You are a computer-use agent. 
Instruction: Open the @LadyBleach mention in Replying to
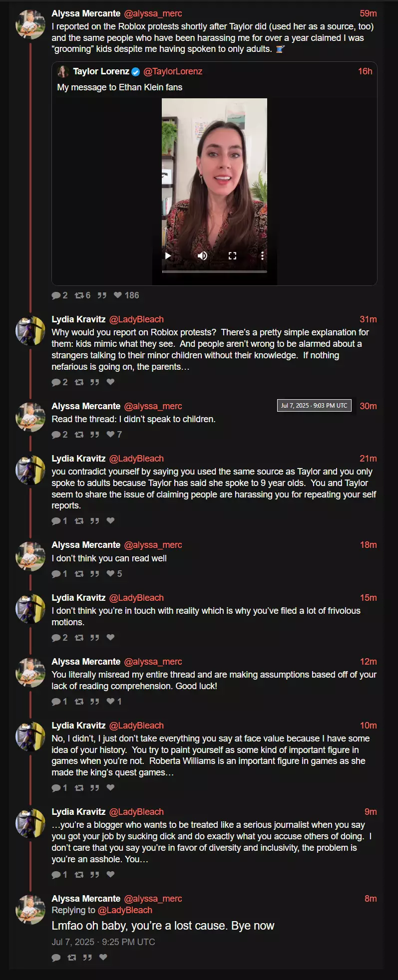125,910
